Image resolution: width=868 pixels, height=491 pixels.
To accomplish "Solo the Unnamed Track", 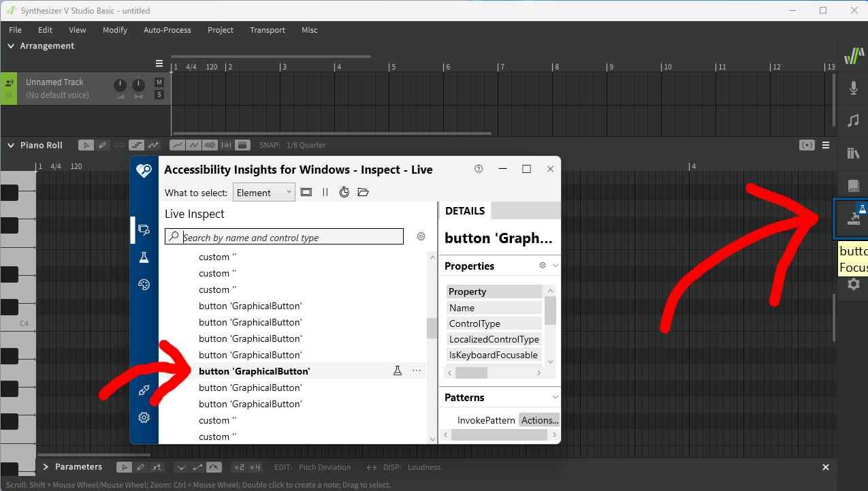I will coord(159,95).
